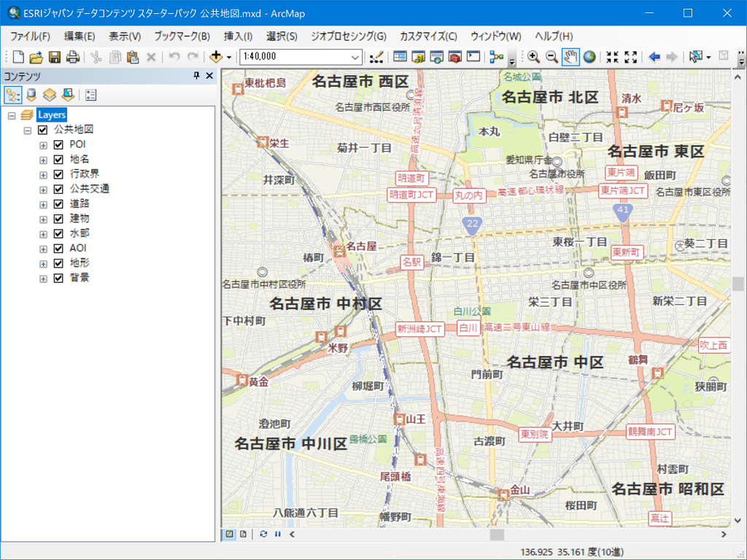
Task: Create a new map document
Action: pos(18,57)
